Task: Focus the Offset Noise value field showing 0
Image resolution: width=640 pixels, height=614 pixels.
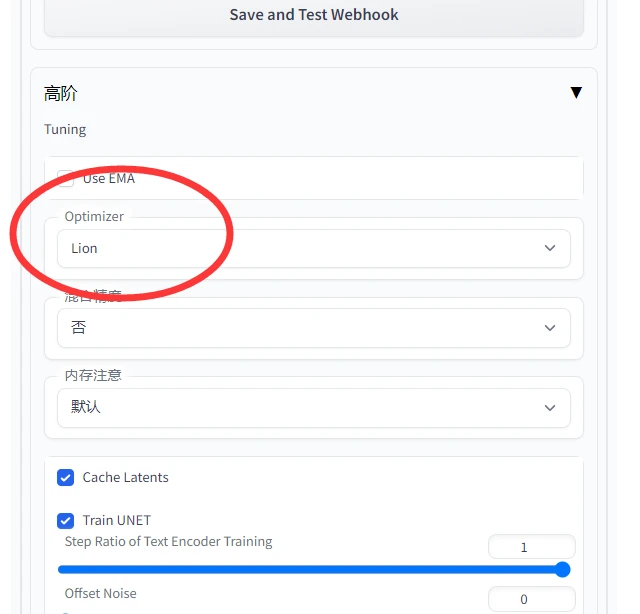Action: click(x=531, y=599)
